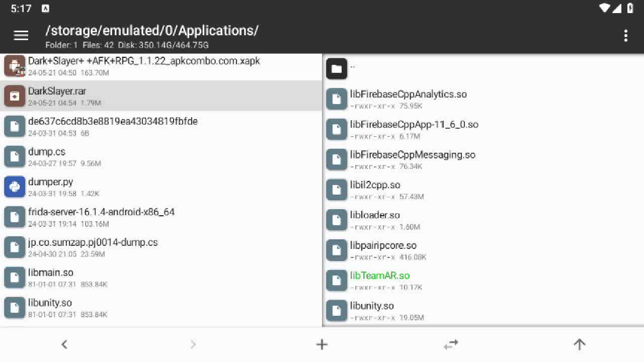Tap the swap panels arrows icon
The image size is (644, 362).
point(451,344)
